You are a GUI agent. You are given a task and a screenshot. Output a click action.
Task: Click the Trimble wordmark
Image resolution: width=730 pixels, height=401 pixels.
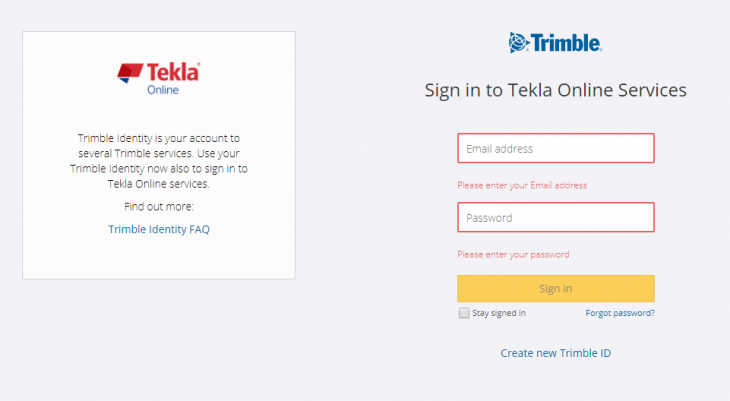566,43
